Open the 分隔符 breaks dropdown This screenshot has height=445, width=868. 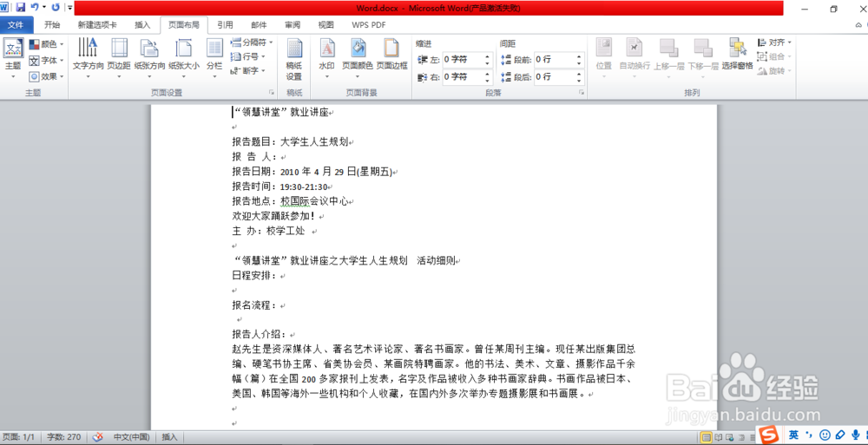pos(252,42)
